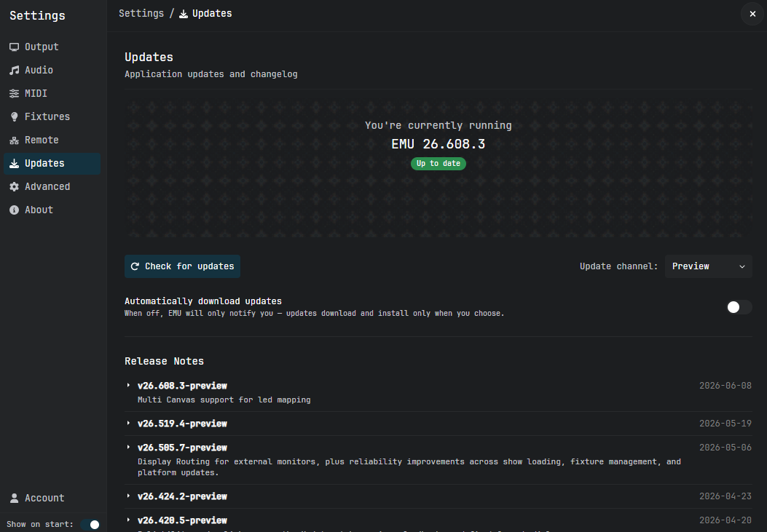Expand v26.519.4-preview release notes
767x532 pixels.
coord(129,423)
